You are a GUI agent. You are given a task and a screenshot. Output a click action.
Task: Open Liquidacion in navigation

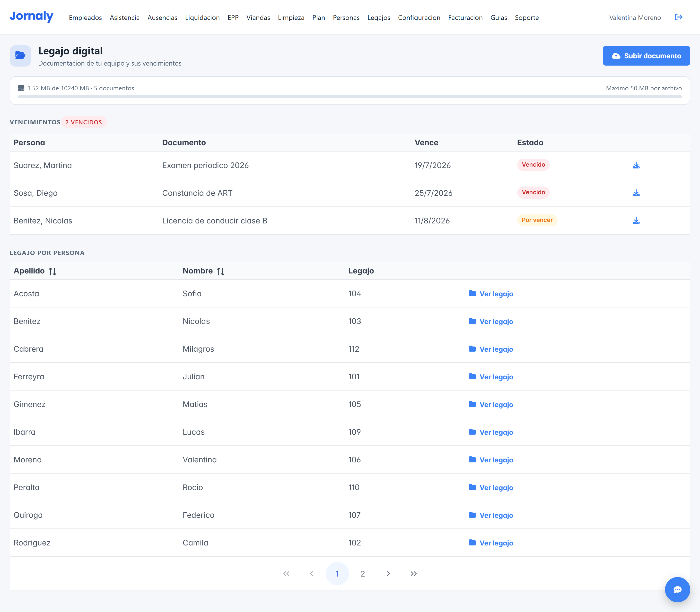[202, 17]
